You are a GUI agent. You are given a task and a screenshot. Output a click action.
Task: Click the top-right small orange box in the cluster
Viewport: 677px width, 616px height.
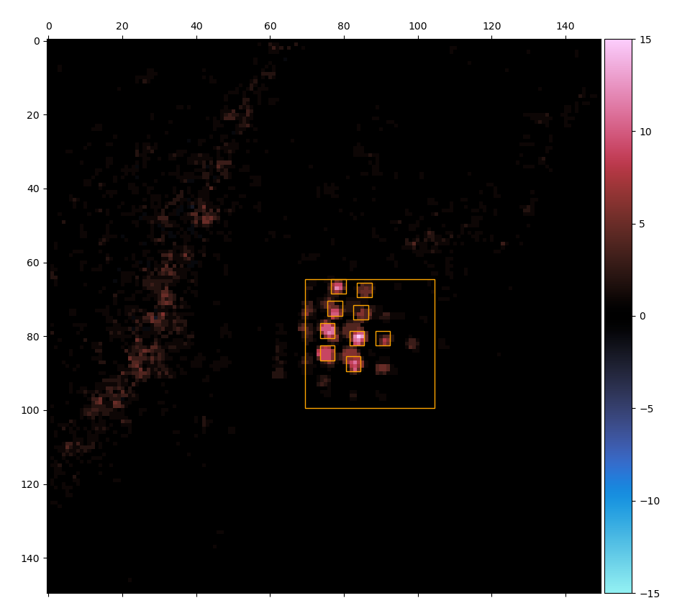[364, 290]
